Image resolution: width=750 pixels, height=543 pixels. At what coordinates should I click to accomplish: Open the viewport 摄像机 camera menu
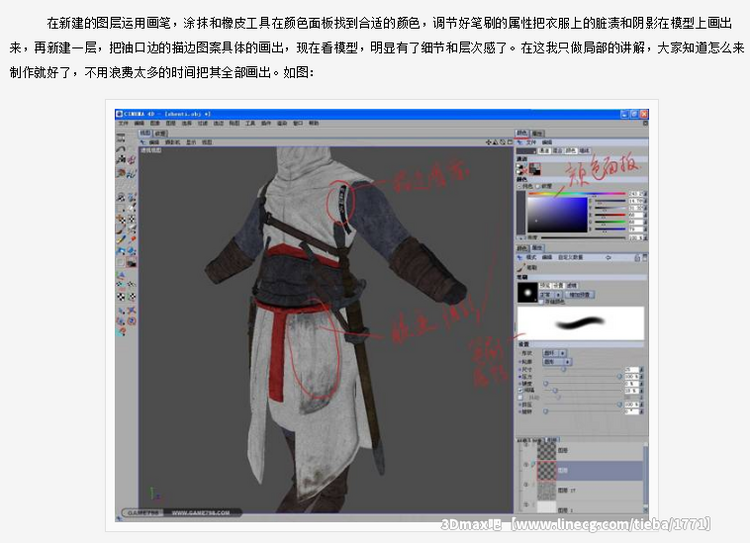tap(173, 143)
